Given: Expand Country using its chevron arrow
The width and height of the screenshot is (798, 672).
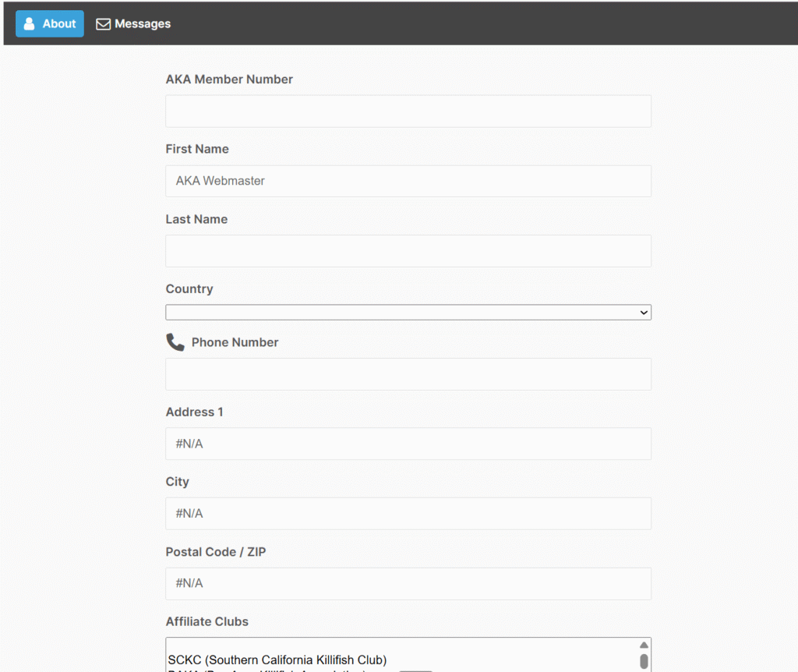Looking at the screenshot, I should click(x=644, y=313).
